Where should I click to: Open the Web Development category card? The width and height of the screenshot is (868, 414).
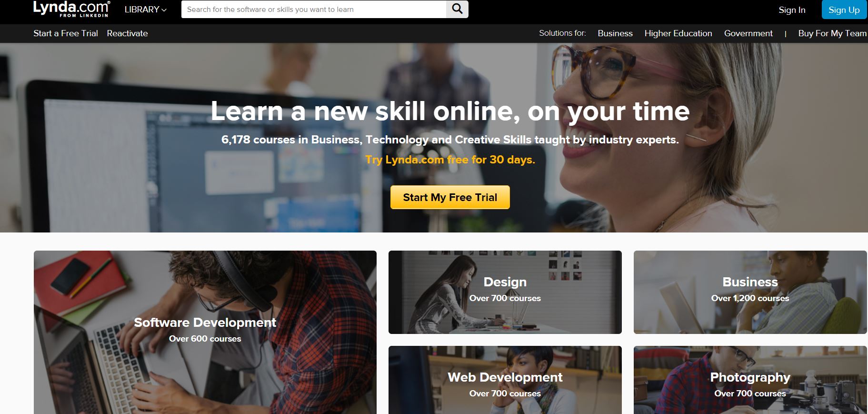[505, 380]
